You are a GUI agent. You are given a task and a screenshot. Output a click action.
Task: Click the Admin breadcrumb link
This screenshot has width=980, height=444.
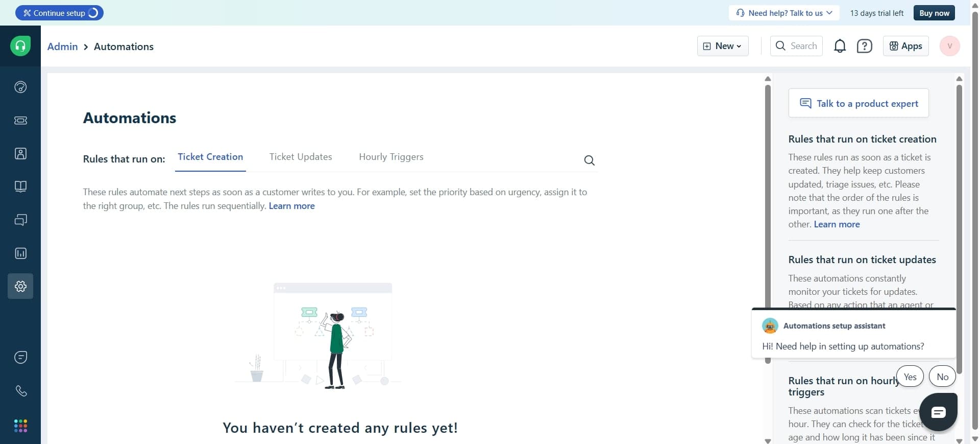tap(62, 46)
